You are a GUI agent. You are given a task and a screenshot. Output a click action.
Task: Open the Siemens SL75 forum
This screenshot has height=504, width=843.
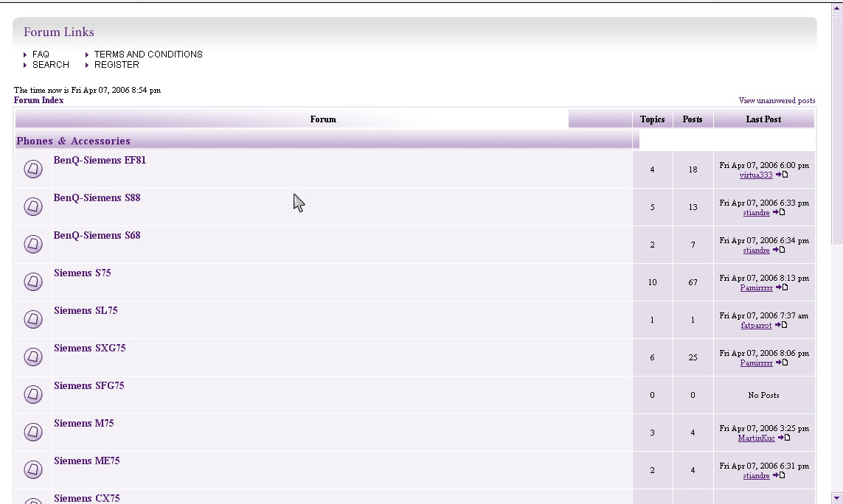pos(86,310)
